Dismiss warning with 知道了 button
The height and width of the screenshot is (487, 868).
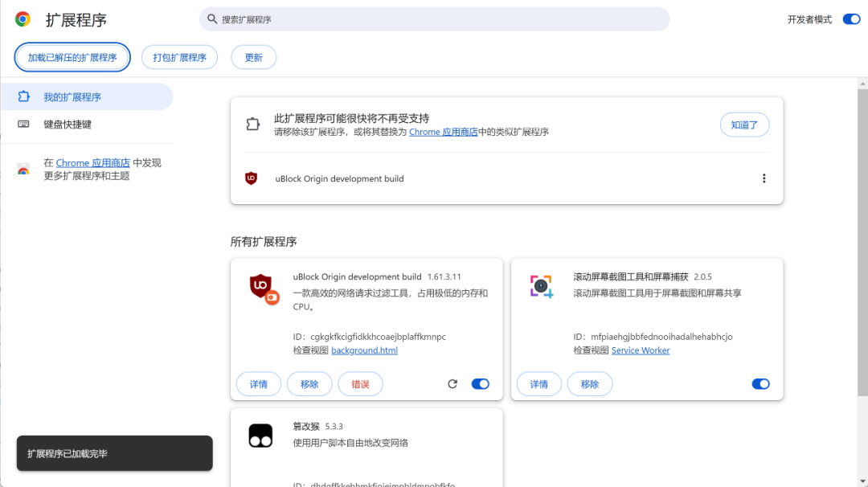point(744,125)
